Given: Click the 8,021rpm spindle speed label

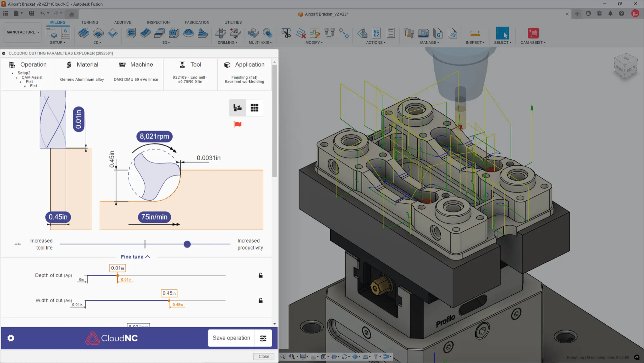Looking at the screenshot, I should point(154,136).
